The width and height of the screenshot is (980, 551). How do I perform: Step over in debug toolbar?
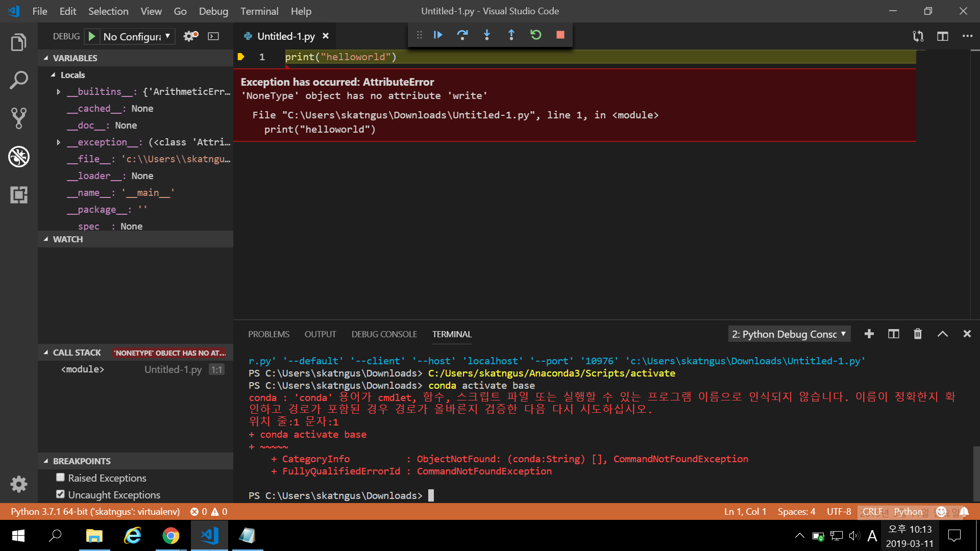(x=462, y=35)
